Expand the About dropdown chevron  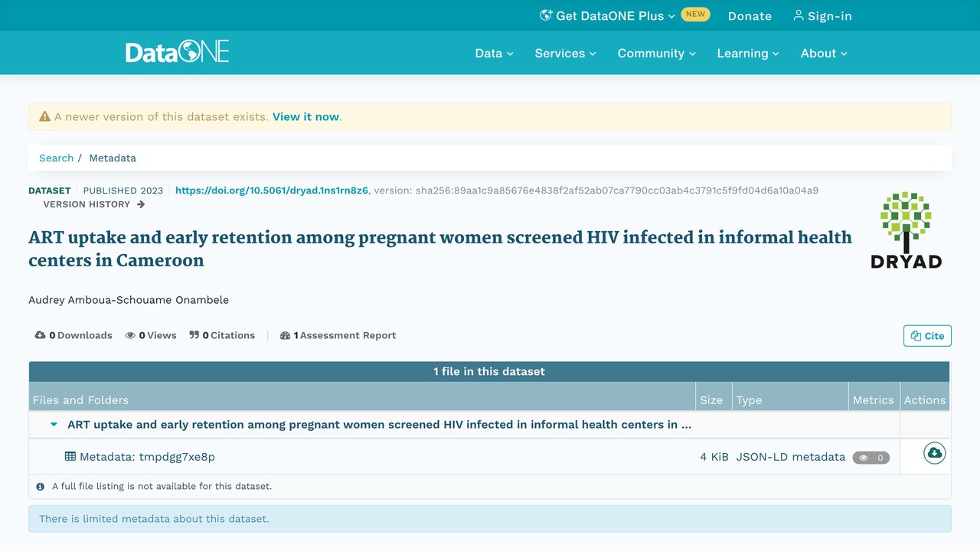click(844, 54)
